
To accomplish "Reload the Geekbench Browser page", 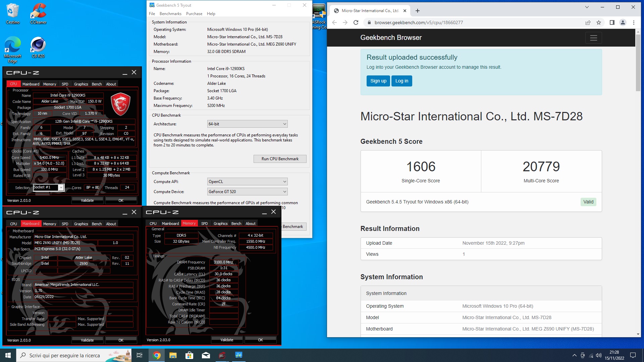I will pyautogui.click(x=356, y=22).
